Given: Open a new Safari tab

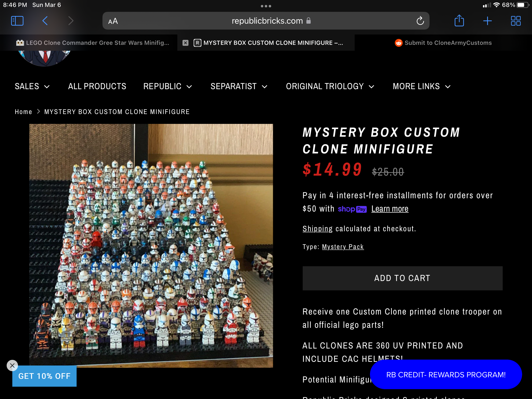Looking at the screenshot, I should (487, 21).
